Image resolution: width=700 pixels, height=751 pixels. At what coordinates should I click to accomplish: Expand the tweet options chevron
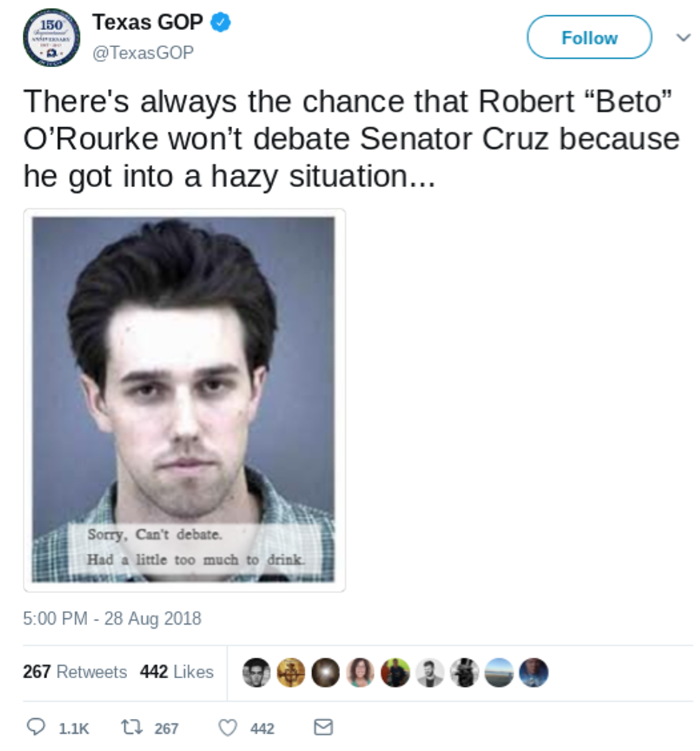click(x=683, y=37)
